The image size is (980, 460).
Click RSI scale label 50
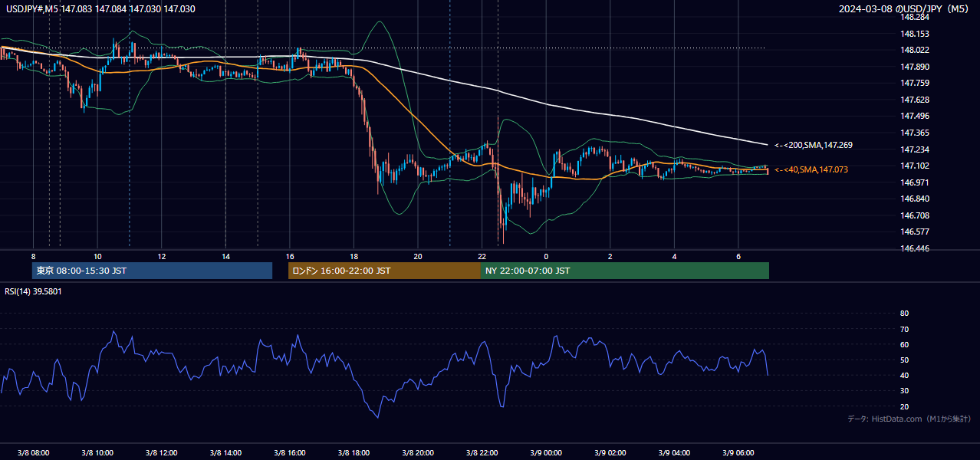point(904,360)
